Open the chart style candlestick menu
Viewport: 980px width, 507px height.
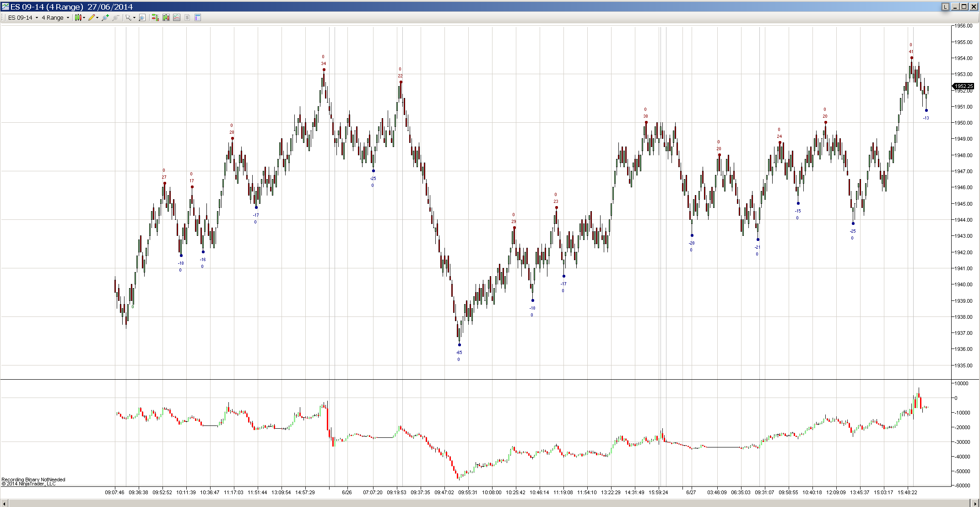pyautogui.click(x=80, y=17)
